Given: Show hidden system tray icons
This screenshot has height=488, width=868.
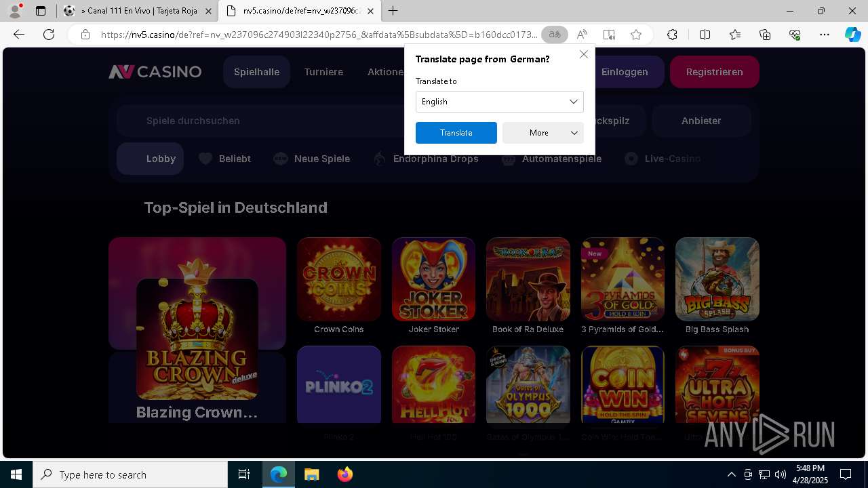Looking at the screenshot, I should point(731,474).
